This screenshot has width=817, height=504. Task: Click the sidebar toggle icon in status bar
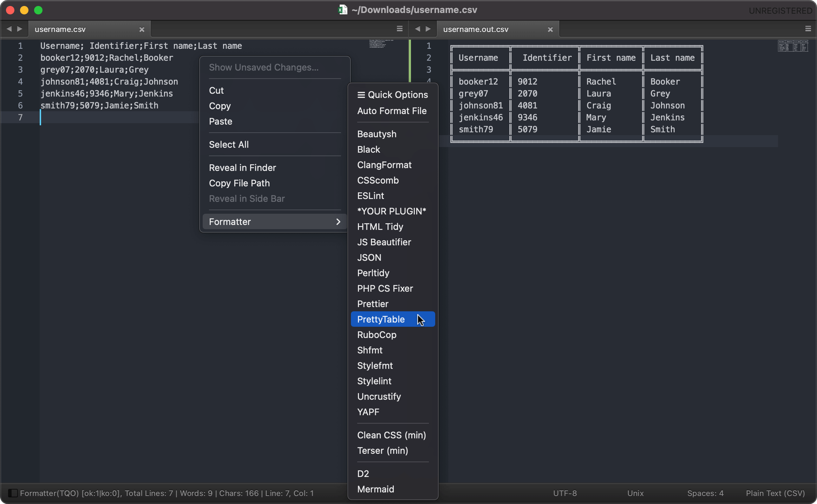coord(13,493)
